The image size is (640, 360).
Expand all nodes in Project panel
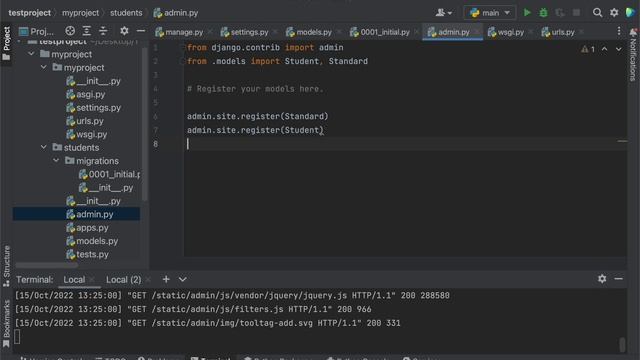point(87,31)
